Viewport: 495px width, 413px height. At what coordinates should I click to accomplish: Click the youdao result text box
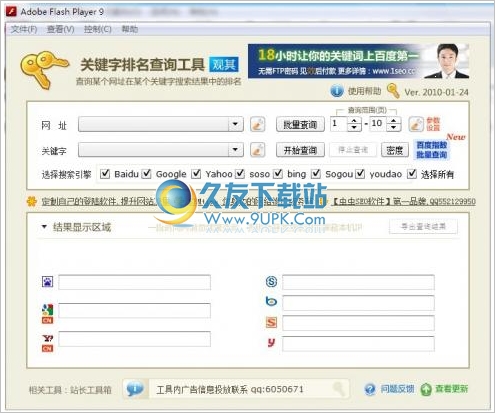tap(358, 344)
